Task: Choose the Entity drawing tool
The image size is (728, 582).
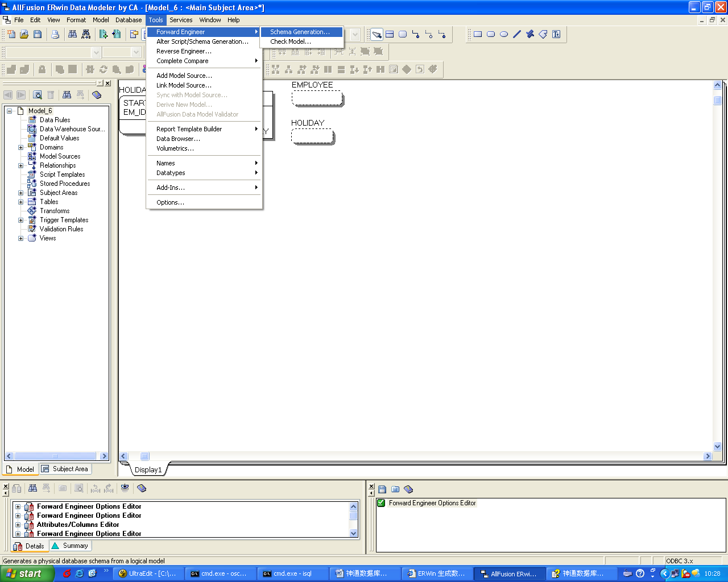Action: 390,35
